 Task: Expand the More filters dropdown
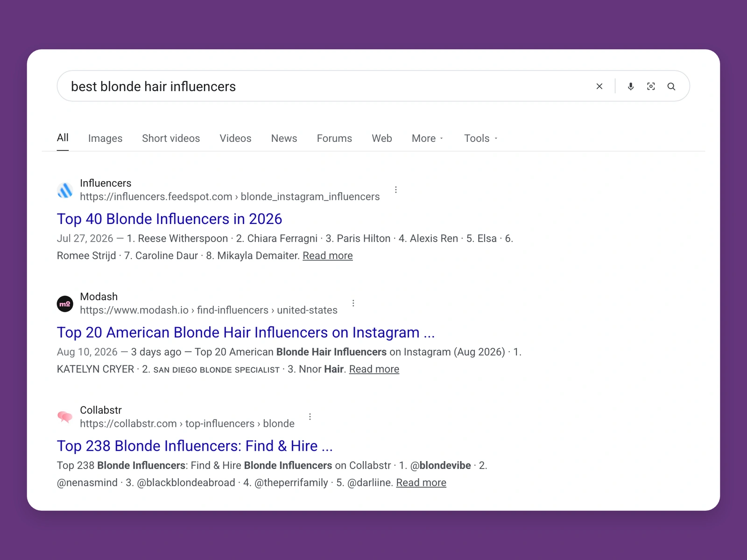pos(428,138)
